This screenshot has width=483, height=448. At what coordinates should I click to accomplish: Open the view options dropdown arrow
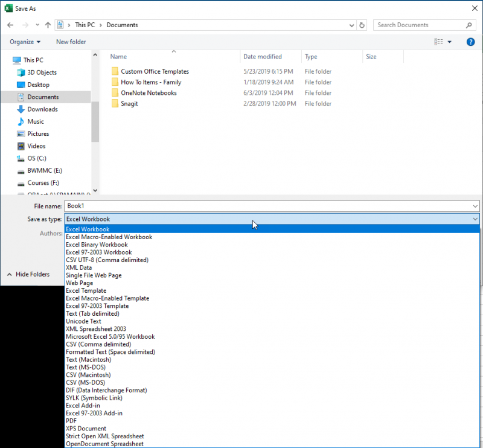[449, 42]
